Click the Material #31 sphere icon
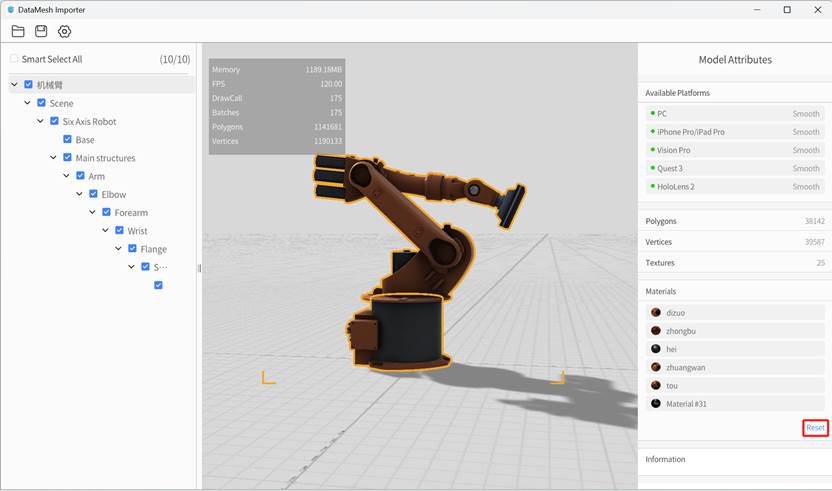 pos(656,403)
